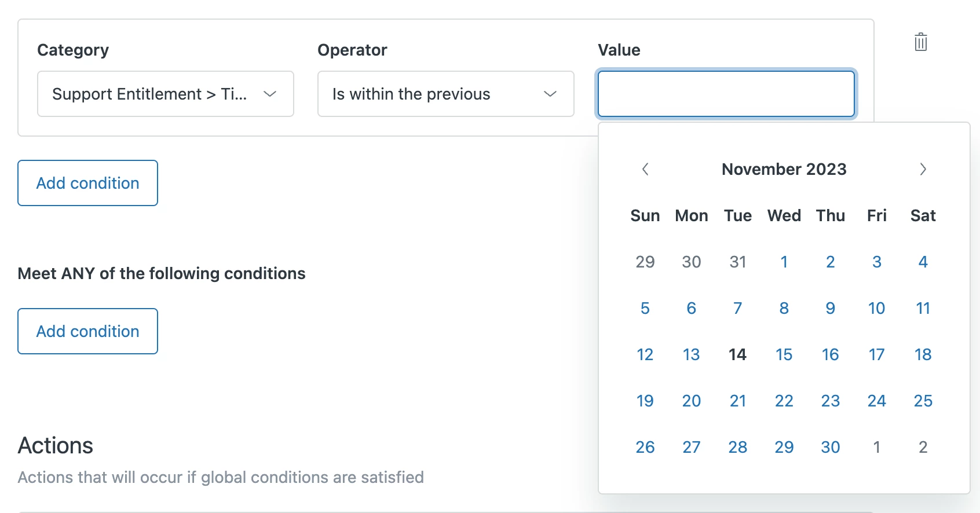This screenshot has width=980, height=513.
Task: Open the Category dropdown
Action: 165,94
